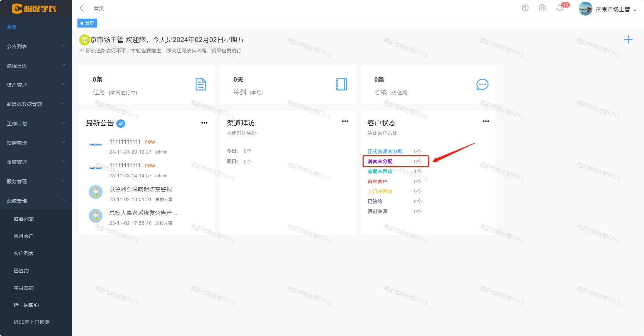Image resolution: width=644 pixels, height=336 pixels.
Task: Open the settings gear icon
Action: click(543, 8)
